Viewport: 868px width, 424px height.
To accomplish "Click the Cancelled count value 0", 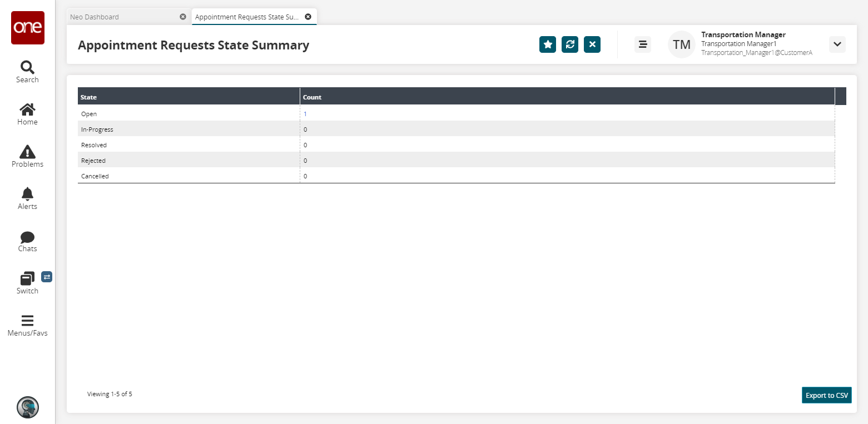I will tap(305, 176).
